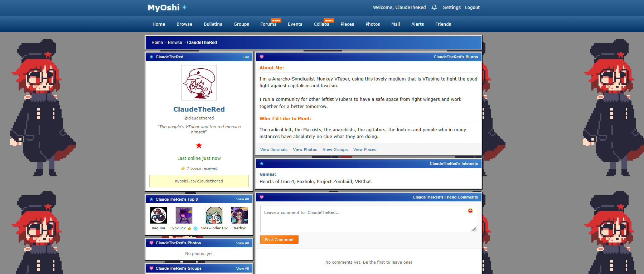Image resolution: width=644 pixels, height=274 pixels.
Task: Open the Forums menu item
Action: coord(268,24)
